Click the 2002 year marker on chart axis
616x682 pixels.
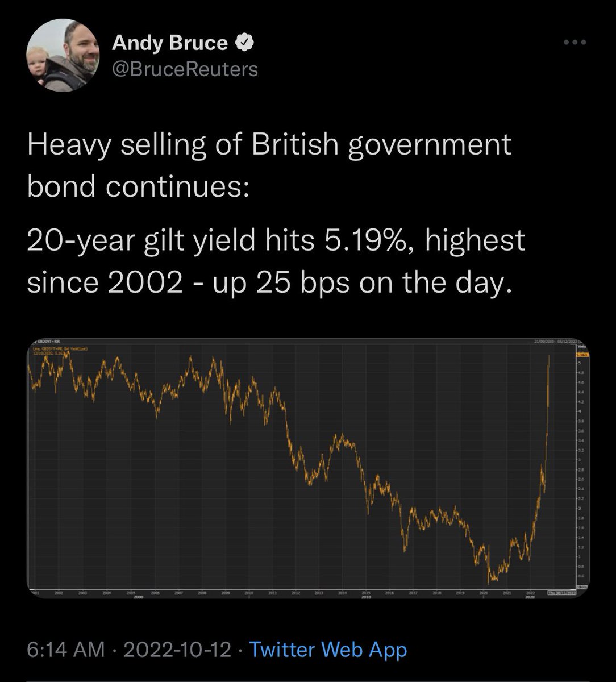[x=58, y=592]
